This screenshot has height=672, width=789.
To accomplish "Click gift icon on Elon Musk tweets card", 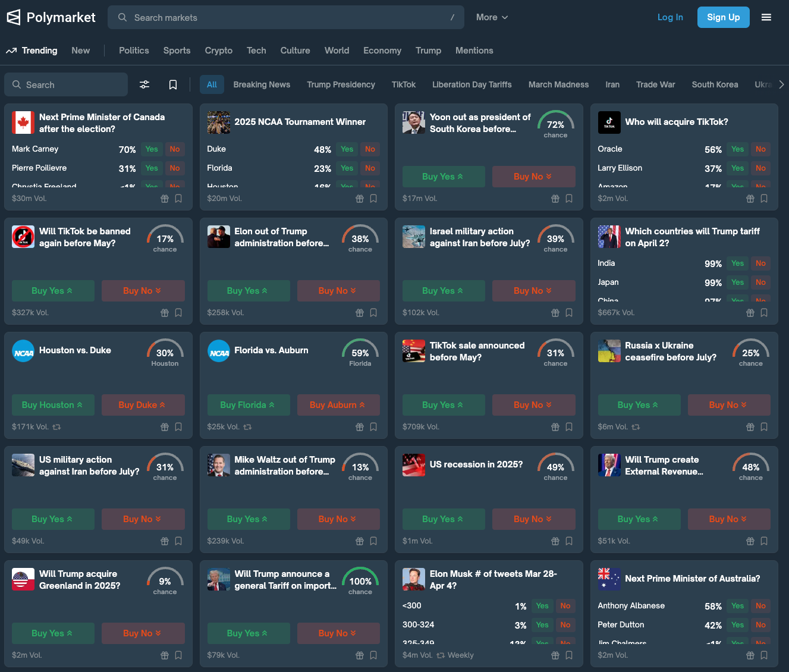I will [555, 655].
